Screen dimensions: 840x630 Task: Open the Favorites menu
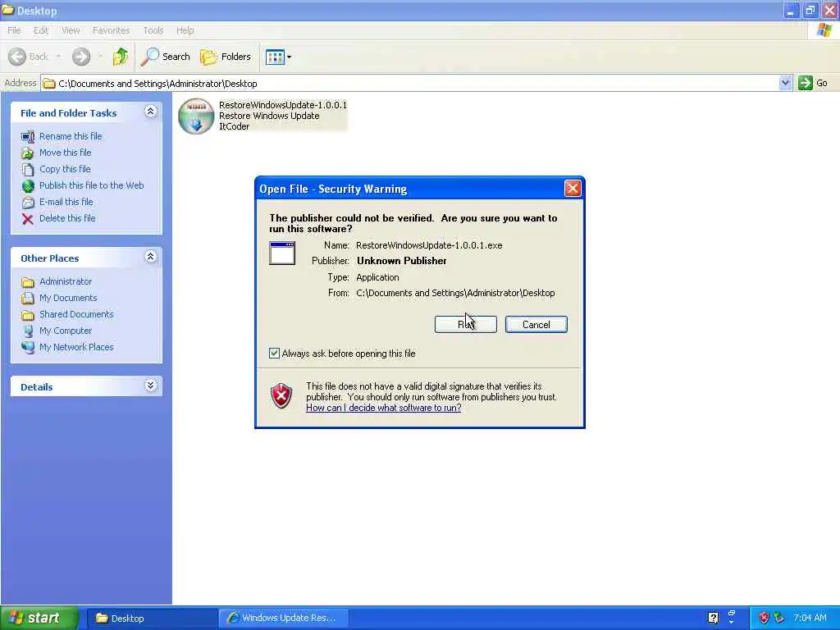click(111, 30)
